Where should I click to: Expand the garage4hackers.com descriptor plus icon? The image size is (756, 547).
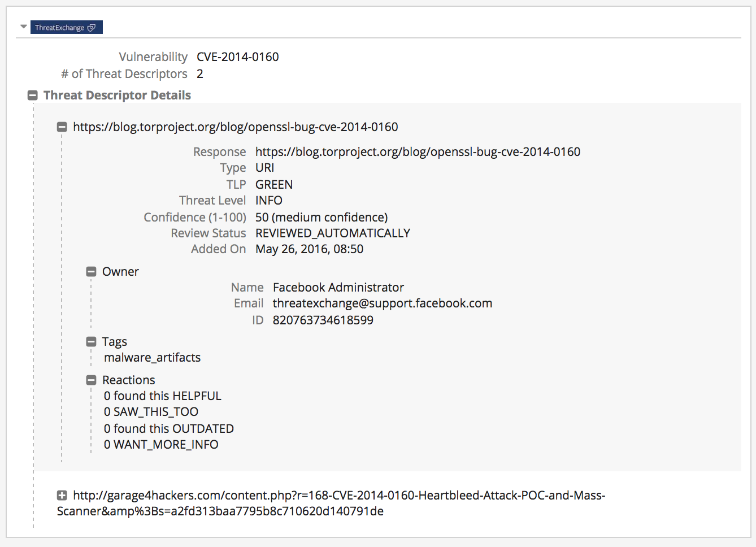(x=62, y=496)
